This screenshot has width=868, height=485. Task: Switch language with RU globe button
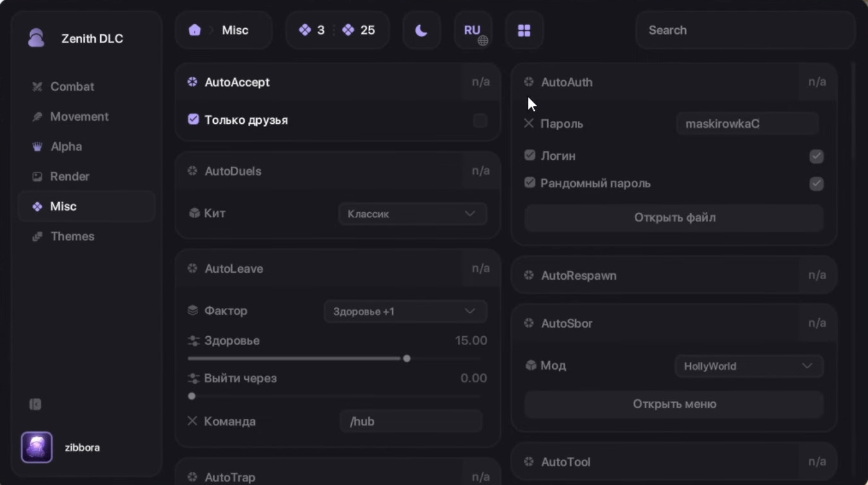474,31
